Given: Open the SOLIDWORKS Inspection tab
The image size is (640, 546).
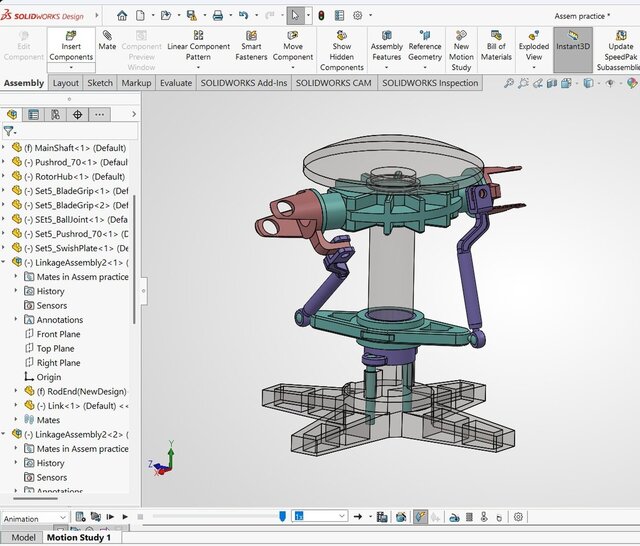Looking at the screenshot, I should (430, 83).
